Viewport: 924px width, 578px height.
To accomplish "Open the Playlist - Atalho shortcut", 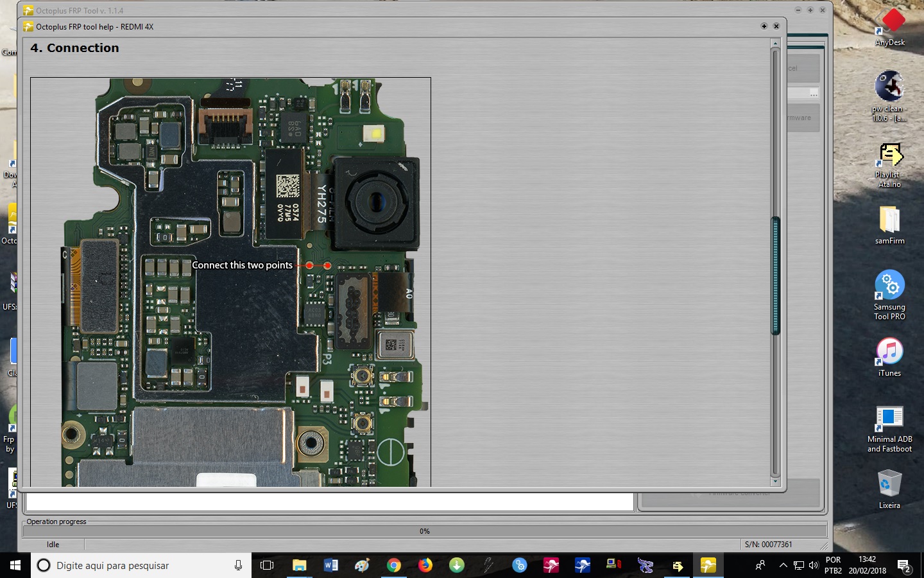I will (889, 165).
